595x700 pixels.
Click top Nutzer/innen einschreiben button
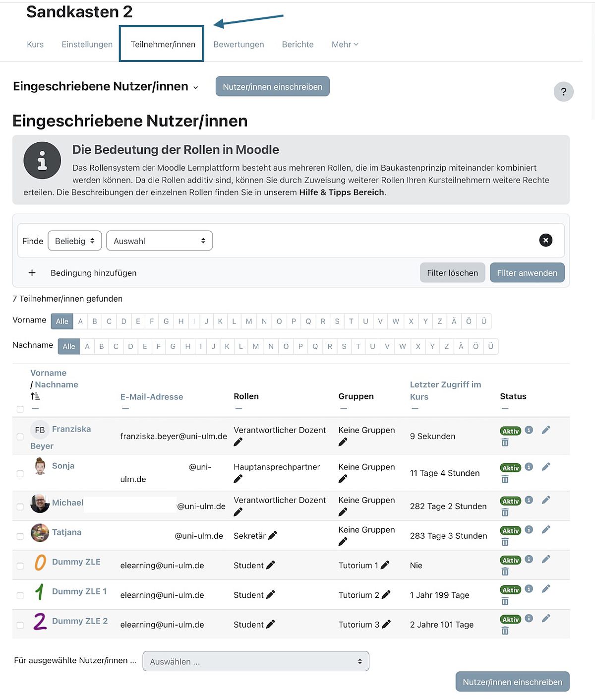tap(273, 86)
